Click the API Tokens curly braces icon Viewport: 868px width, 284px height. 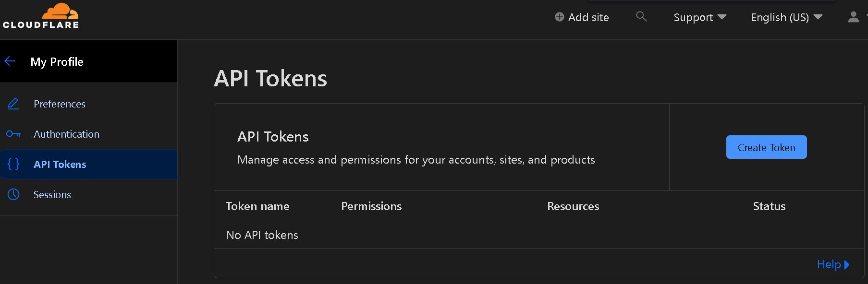tap(13, 164)
